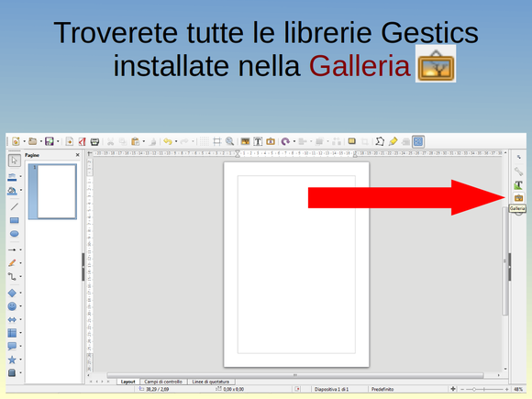532x399 pixels.
Task: Click the New document icon
Action: tap(16, 141)
